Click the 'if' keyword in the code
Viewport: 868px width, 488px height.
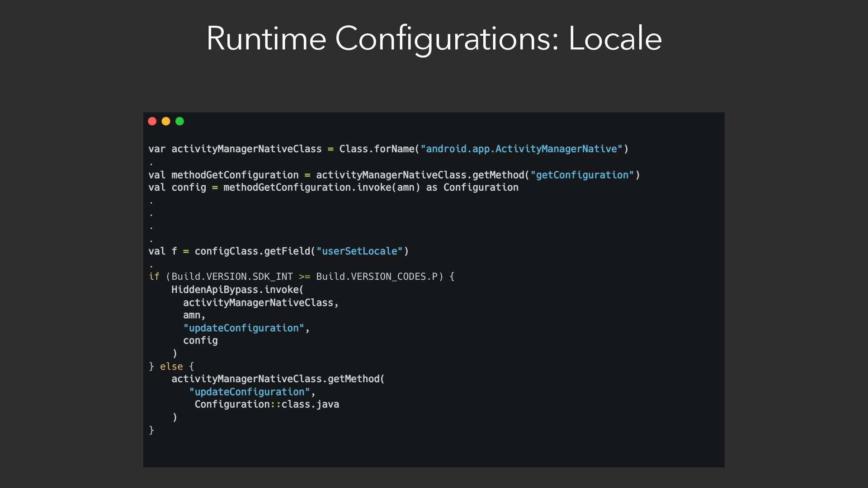pos(154,277)
